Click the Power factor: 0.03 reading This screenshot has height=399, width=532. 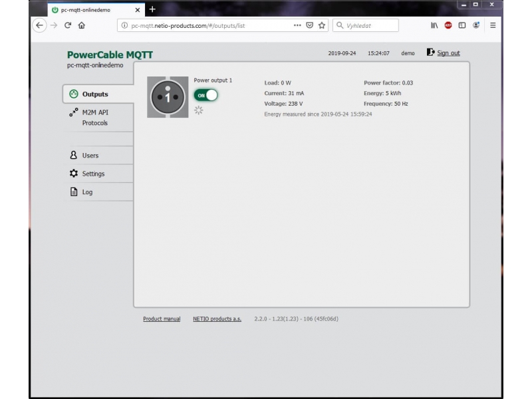[x=388, y=82]
